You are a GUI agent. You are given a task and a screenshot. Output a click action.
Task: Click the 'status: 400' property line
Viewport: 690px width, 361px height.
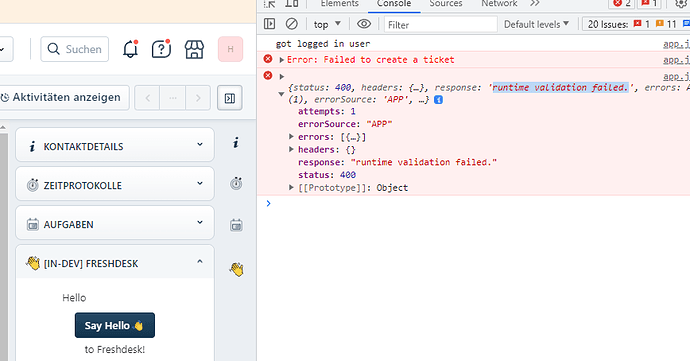327,175
